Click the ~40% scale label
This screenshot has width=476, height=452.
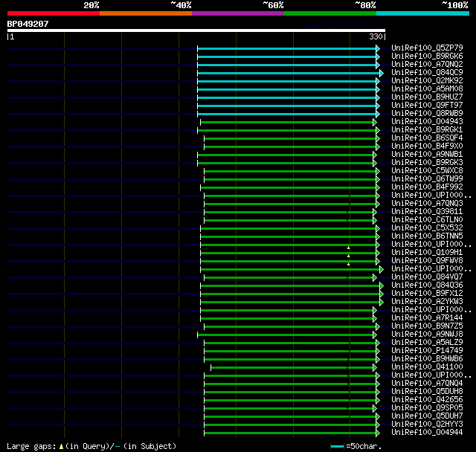[181, 5]
